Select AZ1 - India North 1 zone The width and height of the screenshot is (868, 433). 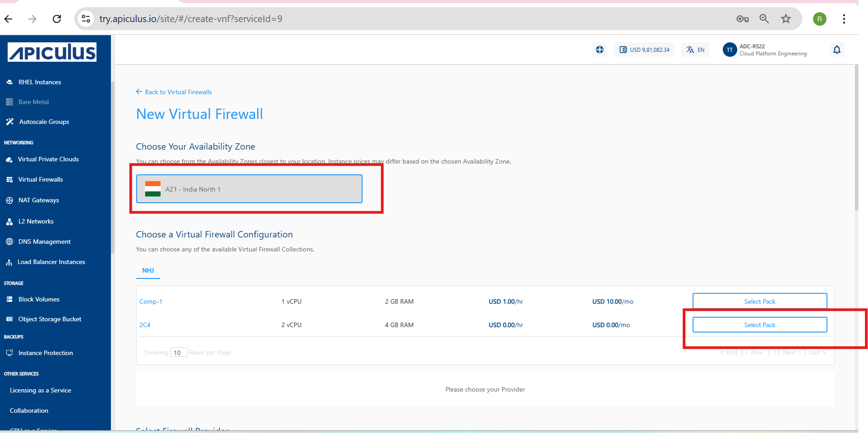(249, 189)
